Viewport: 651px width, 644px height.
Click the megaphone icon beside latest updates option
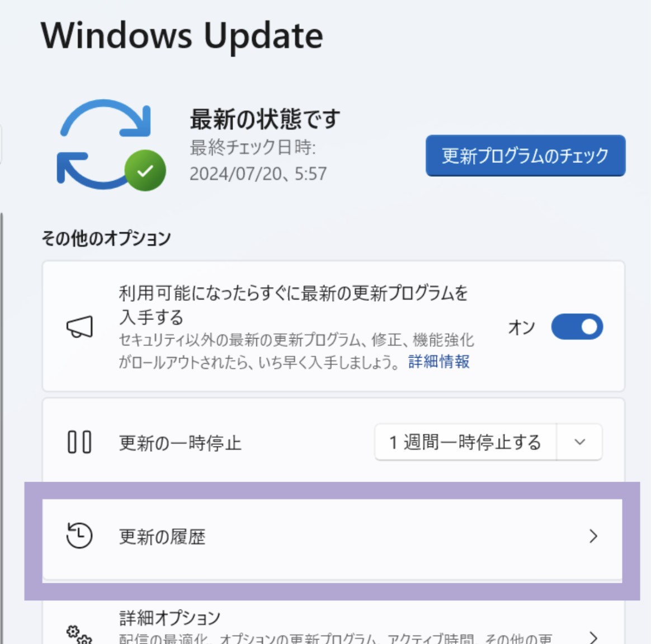(80, 327)
